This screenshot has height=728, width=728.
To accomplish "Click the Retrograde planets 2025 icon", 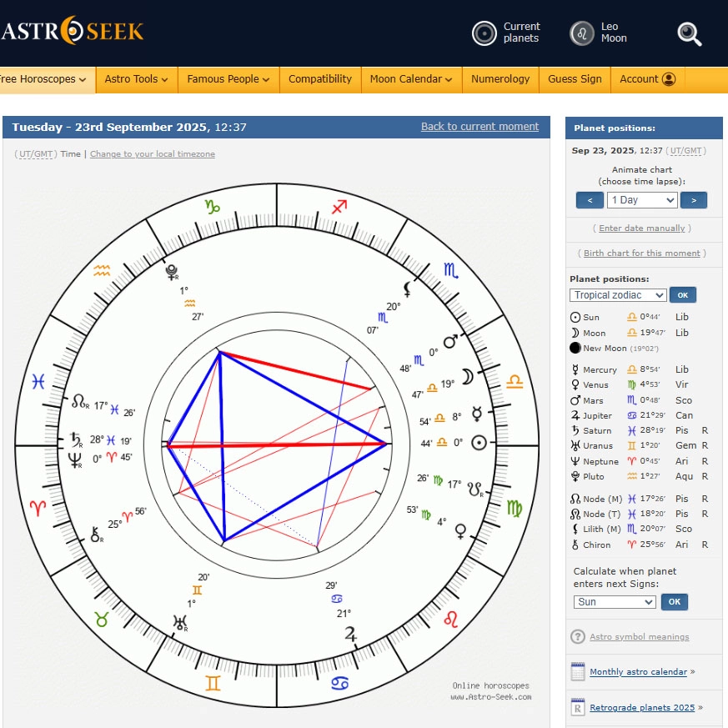I will (578, 708).
